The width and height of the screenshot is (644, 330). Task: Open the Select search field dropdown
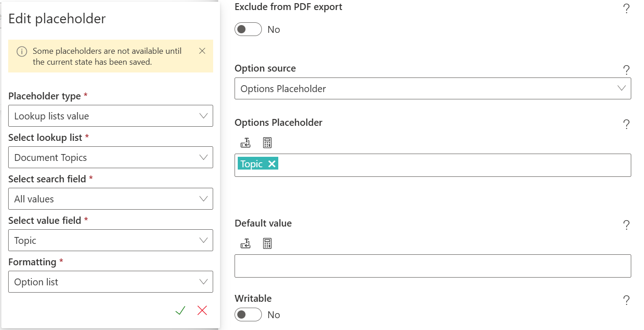pos(110,199)
